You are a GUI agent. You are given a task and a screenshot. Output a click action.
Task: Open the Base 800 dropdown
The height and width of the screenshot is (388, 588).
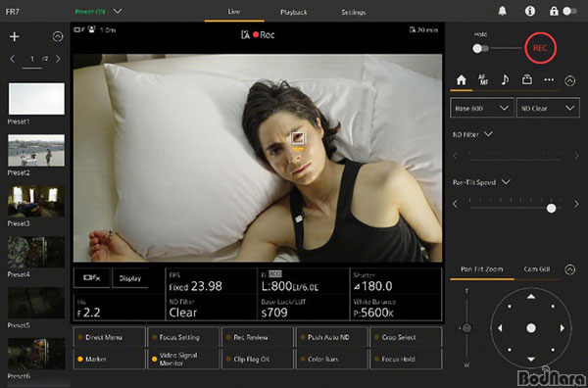click(481, 108)
